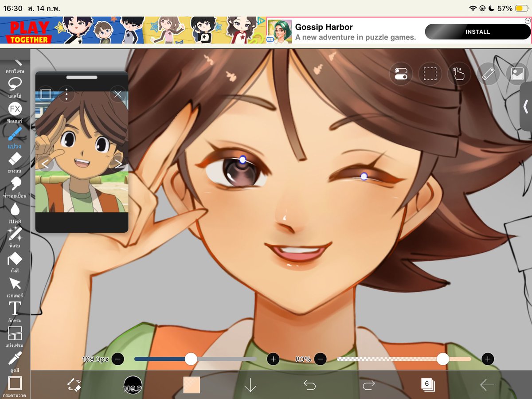
Task: Tap the Gossip Harbor ad character icon
Action: pyautogui.click(x=280, y=31)
